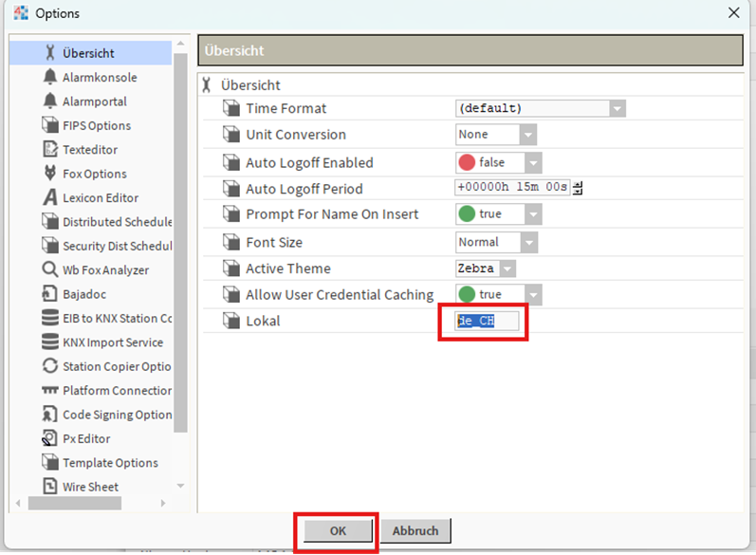Click the Bajadoc document icon
756x555 pixels.
click(x=49, y=294)
